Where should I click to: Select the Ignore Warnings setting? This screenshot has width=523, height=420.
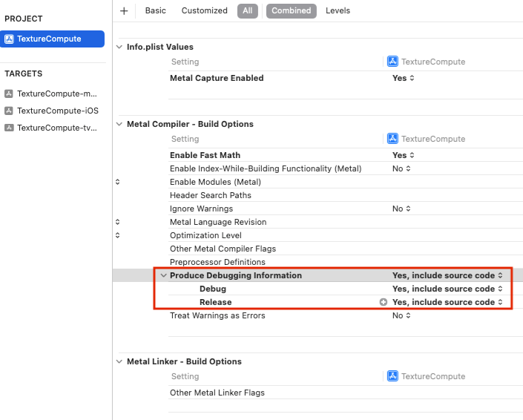202,209
